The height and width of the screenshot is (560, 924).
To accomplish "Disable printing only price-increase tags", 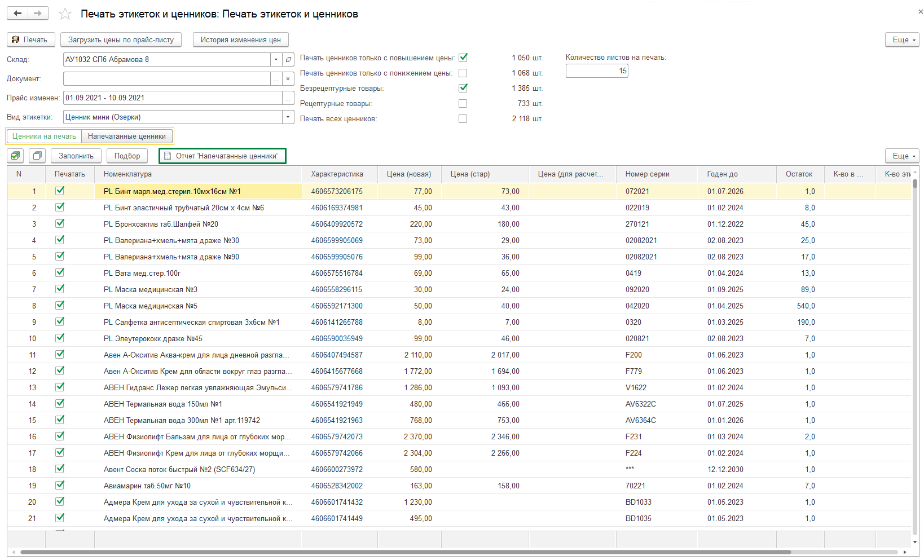I will [x=463, y=58].
